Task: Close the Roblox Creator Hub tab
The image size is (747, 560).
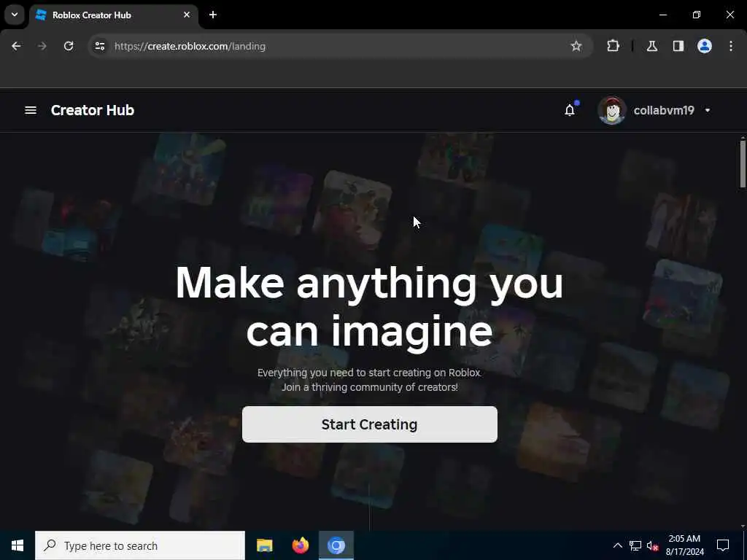Action: [x=187, y=15]
